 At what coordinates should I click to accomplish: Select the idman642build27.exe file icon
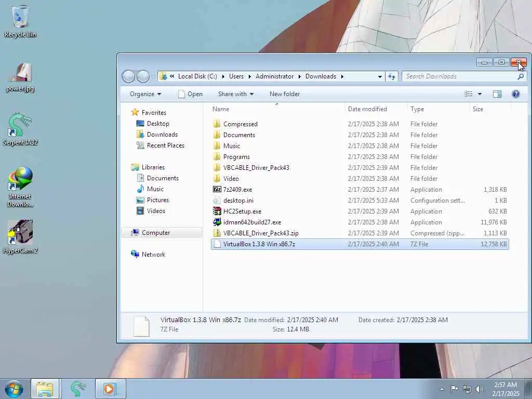[x=217, y=222]
